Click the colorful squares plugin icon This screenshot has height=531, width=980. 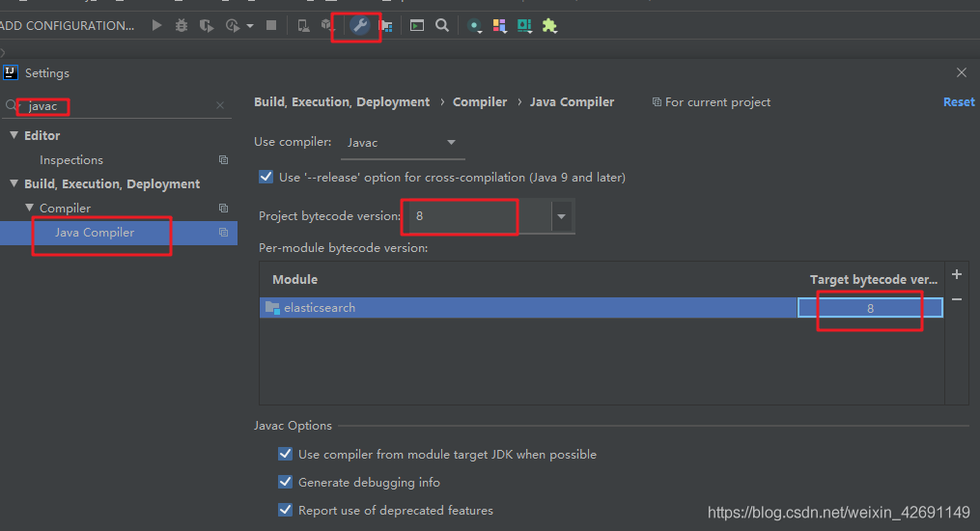tap(499, 26)
